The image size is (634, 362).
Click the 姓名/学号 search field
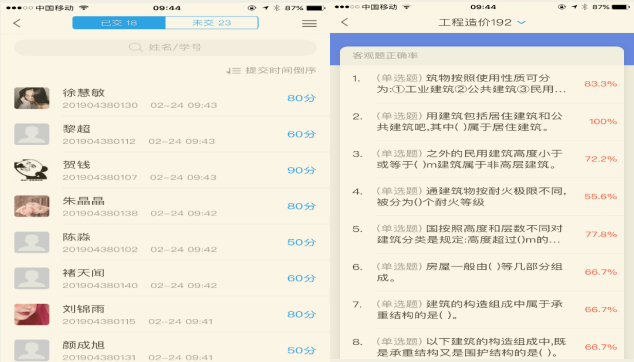(165, 47)
